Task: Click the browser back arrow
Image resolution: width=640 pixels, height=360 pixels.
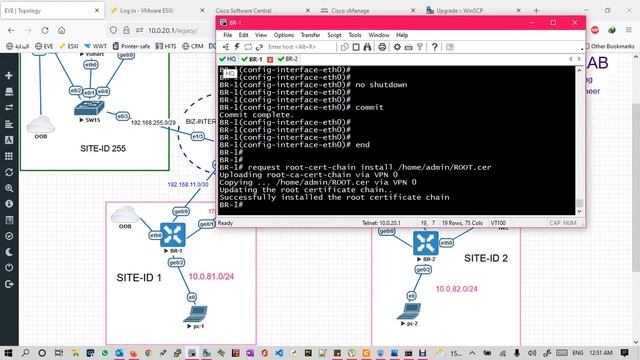Action: click(x=11, y=31)
